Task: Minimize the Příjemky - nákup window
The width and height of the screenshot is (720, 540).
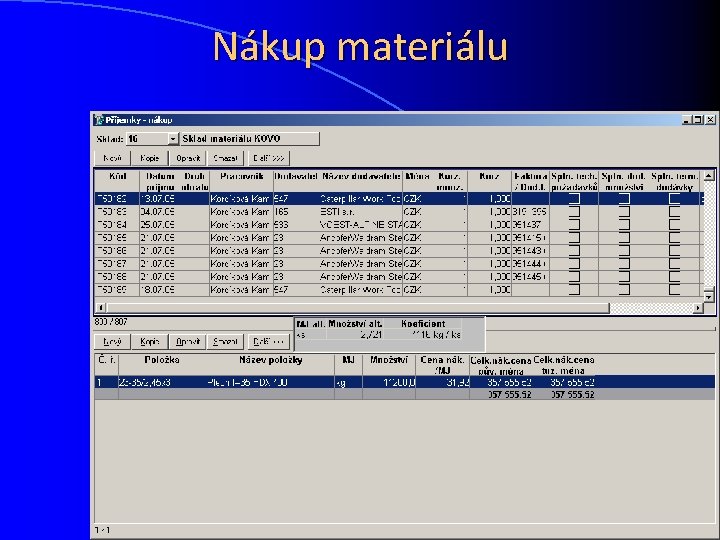Action: pos(687,120)
